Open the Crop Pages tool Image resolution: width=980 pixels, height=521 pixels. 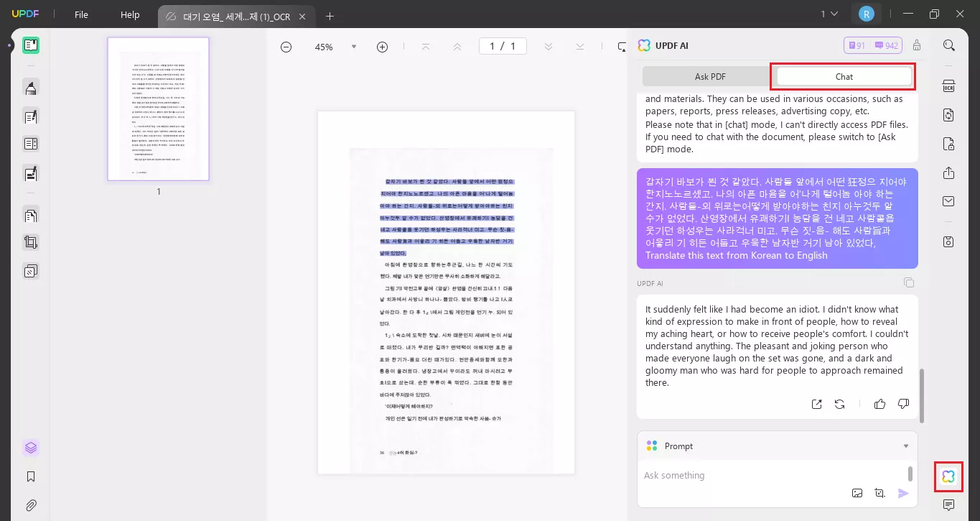coord(31,242)
